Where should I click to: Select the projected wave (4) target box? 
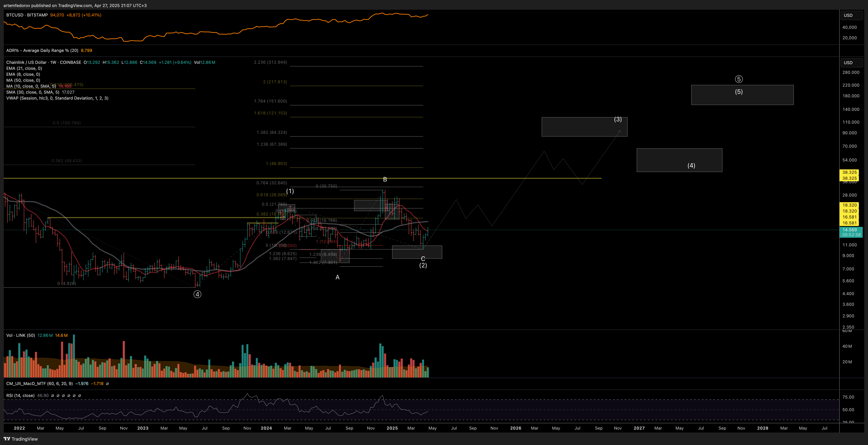pos(679,160)
